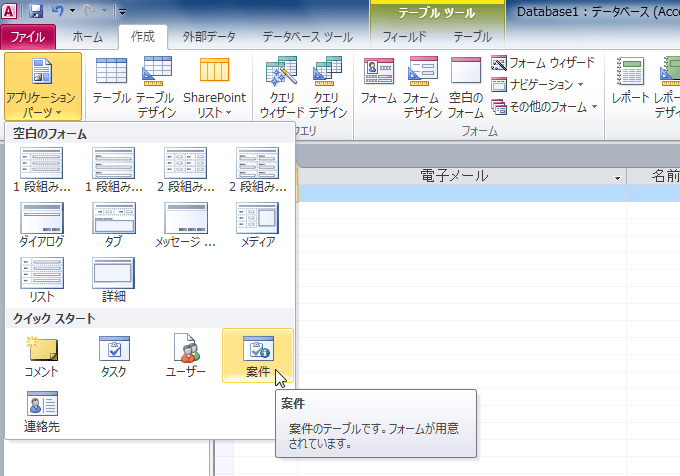
Task: Select the first 1 段組み form template
Action: point(42,170)
